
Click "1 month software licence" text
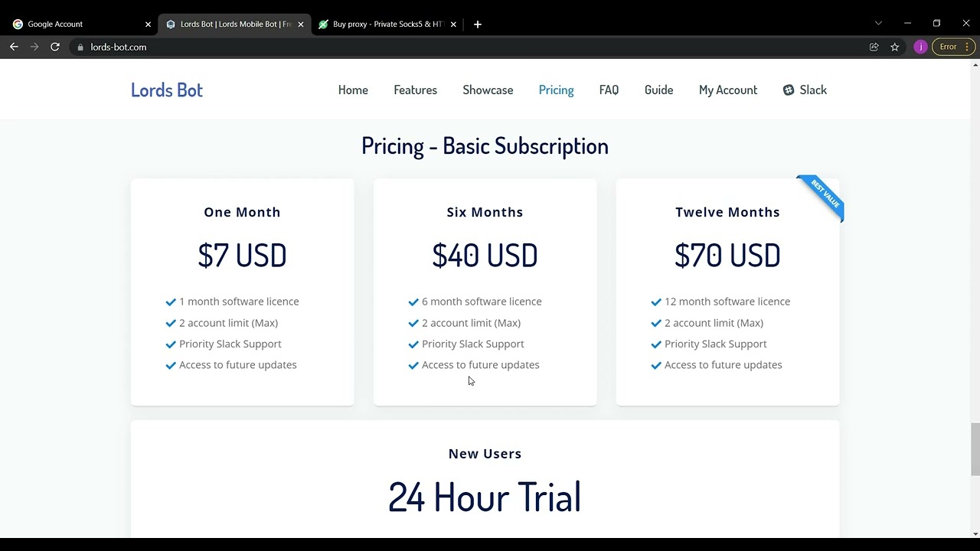pyautogui.click(x=239, y=302)
